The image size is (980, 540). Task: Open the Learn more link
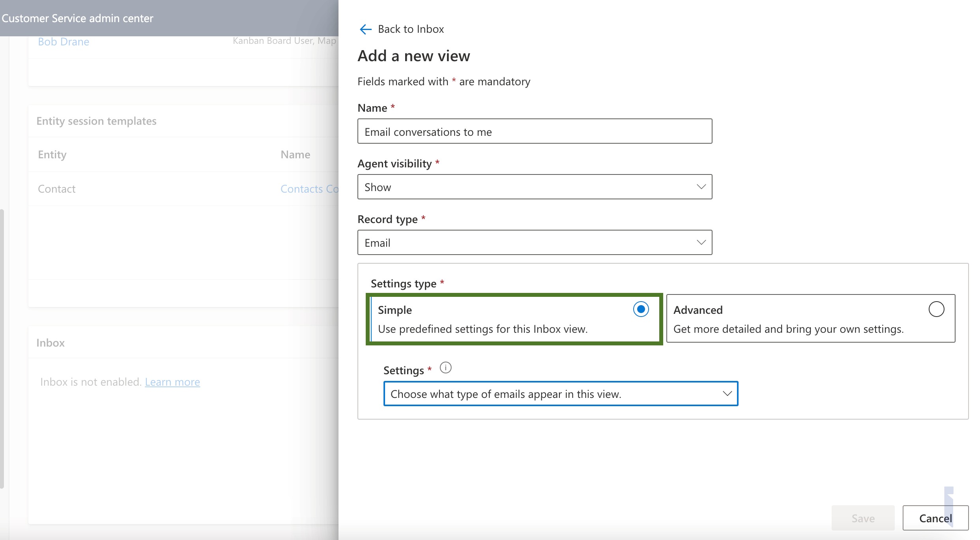coord(172,382)
